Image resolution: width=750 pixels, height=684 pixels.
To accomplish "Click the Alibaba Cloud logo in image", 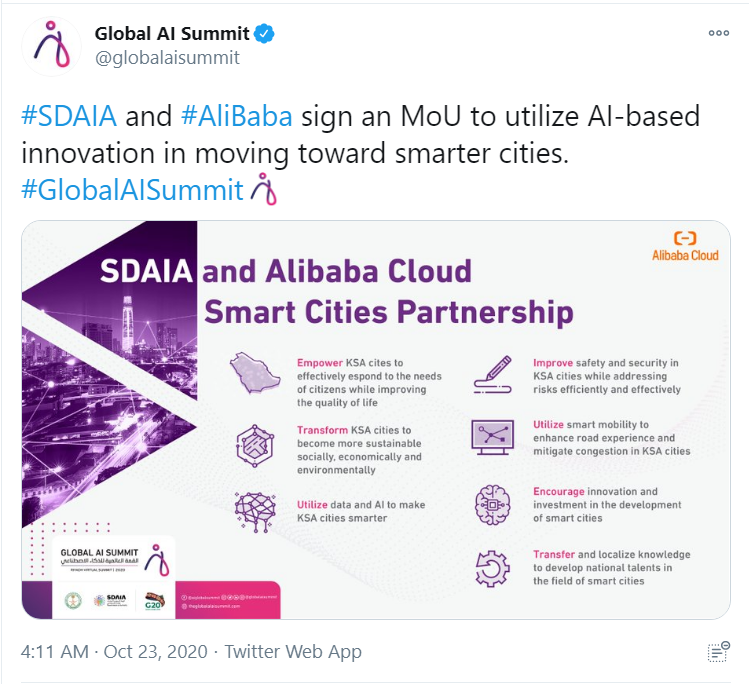I will [685, 246].
